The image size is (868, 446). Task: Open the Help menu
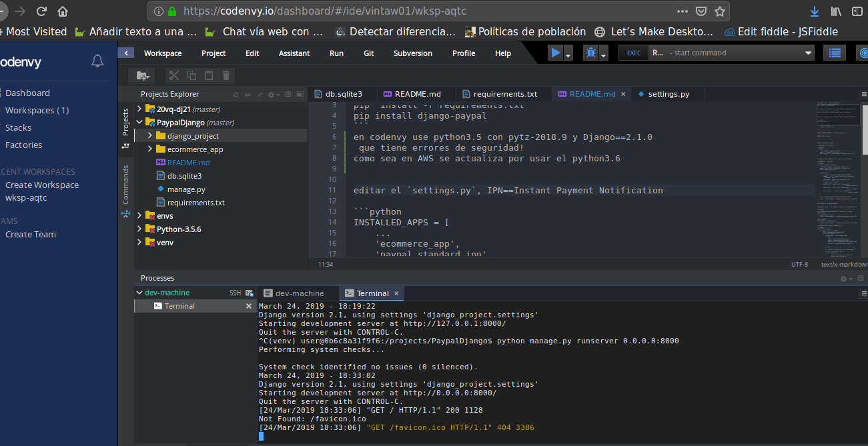pos(503,53)
